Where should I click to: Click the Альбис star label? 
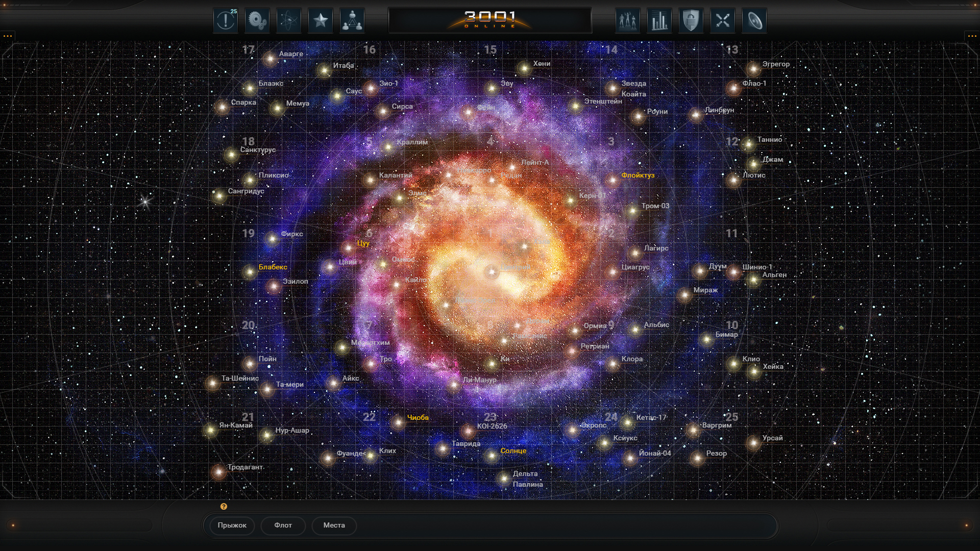656,325
